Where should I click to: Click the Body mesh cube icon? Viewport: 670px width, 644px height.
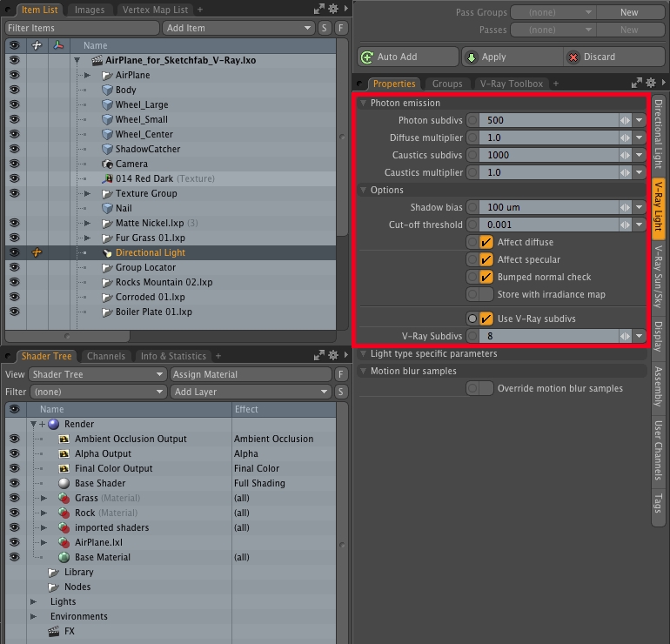click(x=107, y=91)
